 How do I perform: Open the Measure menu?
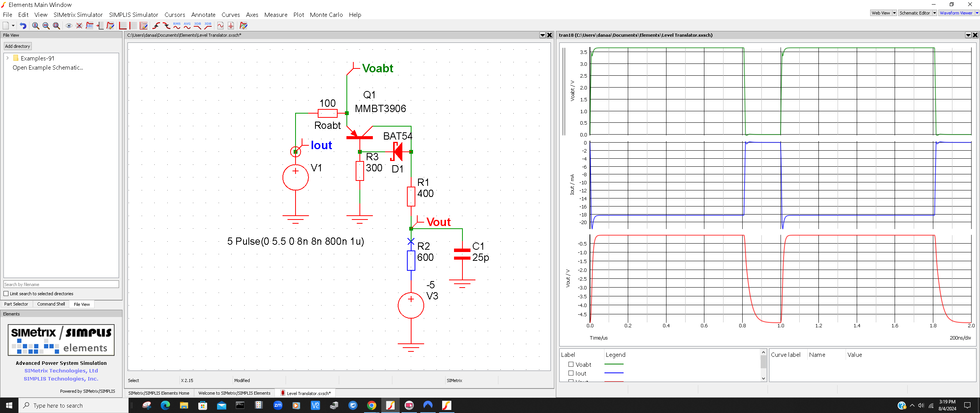276,15
